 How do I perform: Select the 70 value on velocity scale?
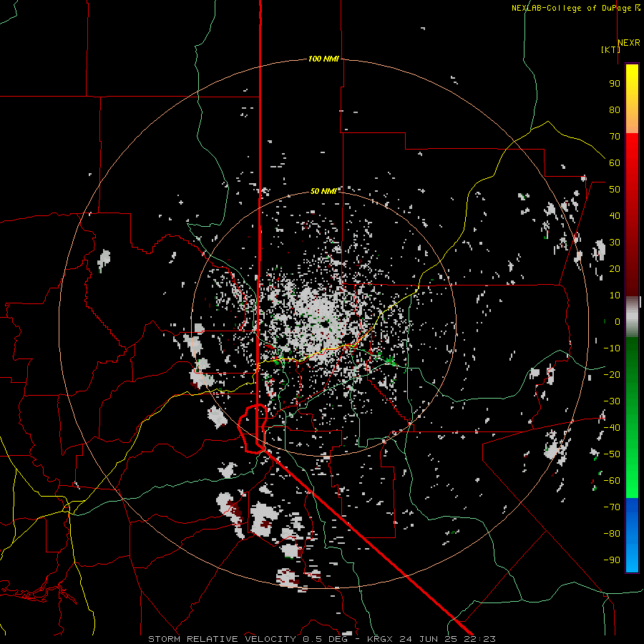[615, 137]
